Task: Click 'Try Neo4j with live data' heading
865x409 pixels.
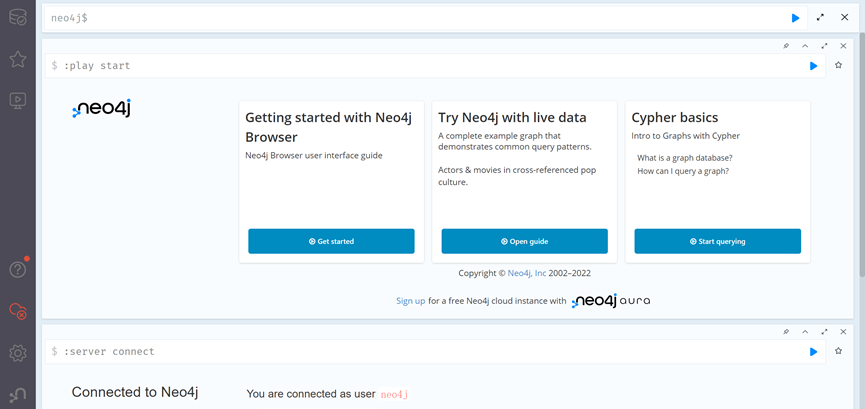Action: pyautogui.click(x=512, y=118)
